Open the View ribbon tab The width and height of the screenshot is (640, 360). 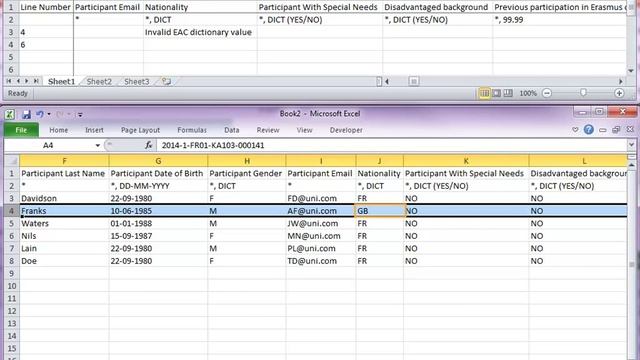pos(304,130)
